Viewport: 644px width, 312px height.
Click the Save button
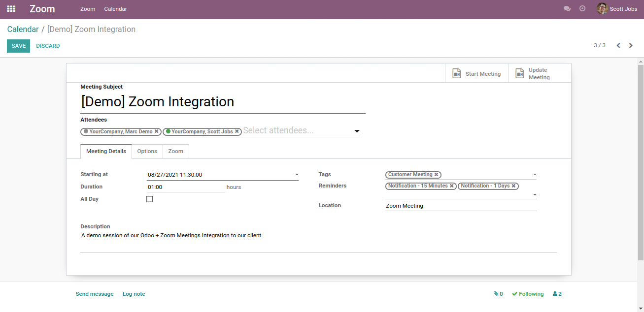coord(18,46)
